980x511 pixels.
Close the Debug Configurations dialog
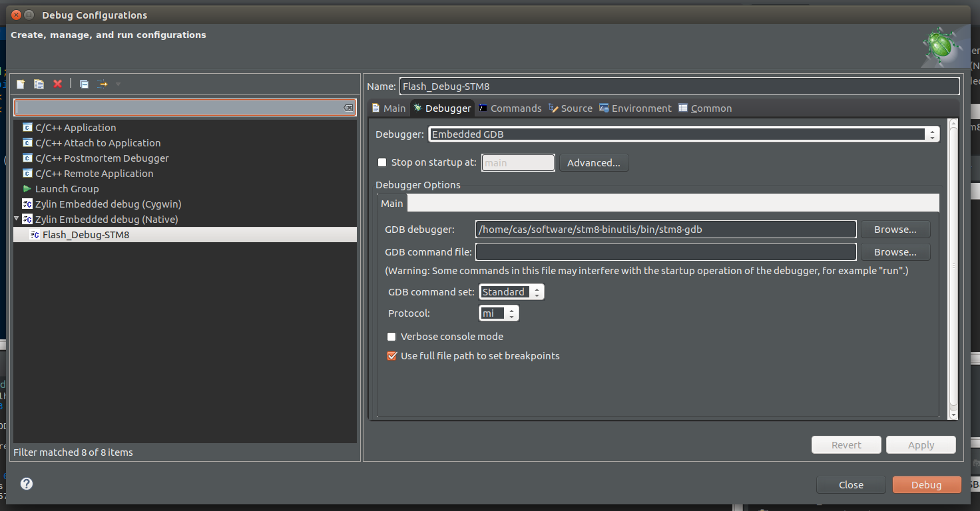pos(851,485)
